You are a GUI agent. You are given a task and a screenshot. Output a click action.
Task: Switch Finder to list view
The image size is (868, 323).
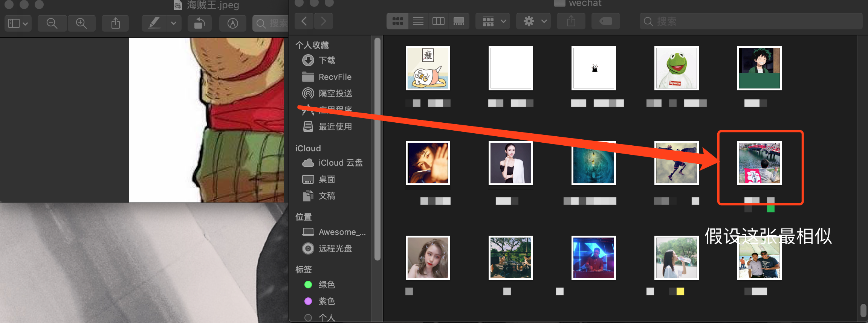coord(418,21)
